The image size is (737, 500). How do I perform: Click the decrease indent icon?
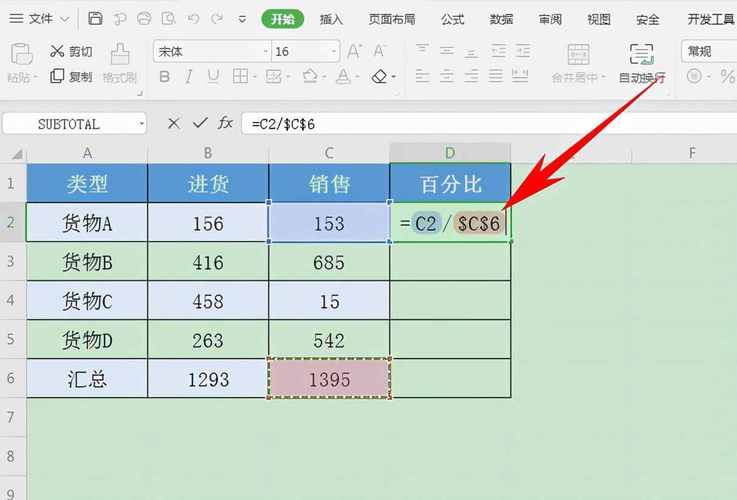[498, 50]
